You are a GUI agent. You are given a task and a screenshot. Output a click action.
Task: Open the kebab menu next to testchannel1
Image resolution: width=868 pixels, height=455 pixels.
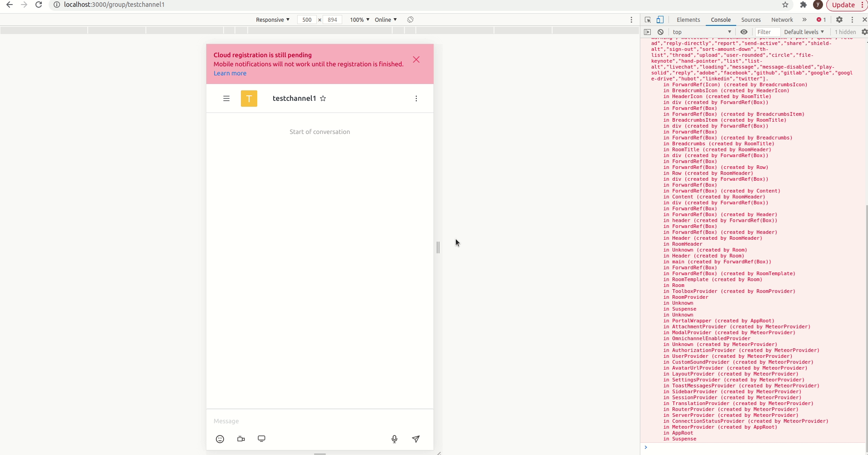pyautogui.click(x=416, y=99)
